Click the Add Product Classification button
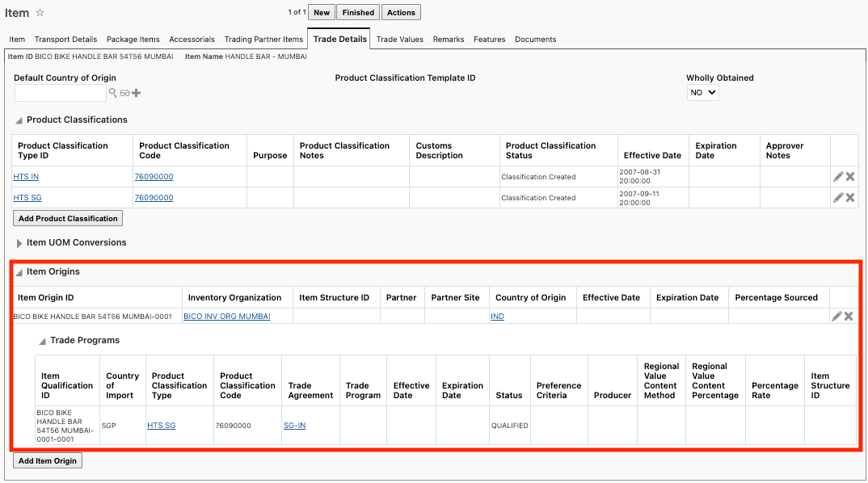The height and width of the screenshot is (483, 868). click(68, 218)
